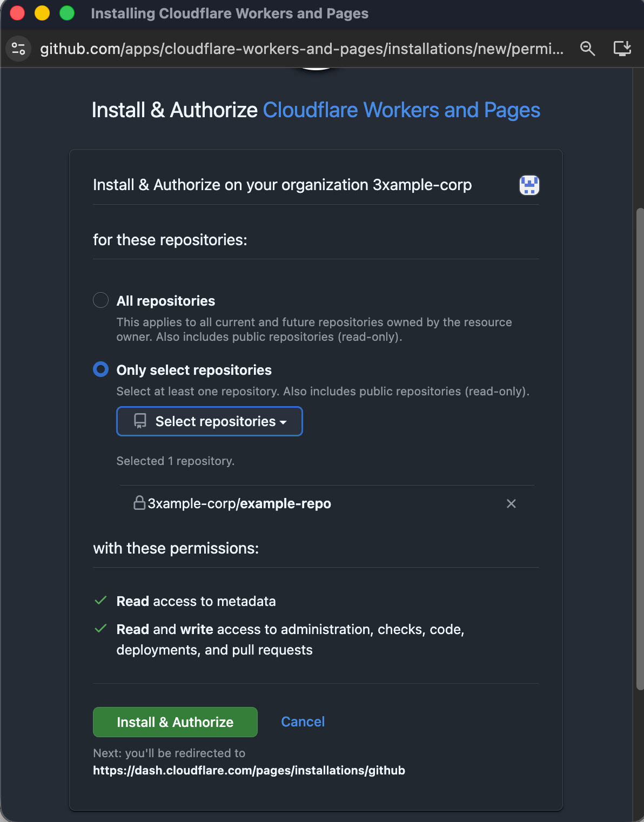Image resolution: width=644 pixels, height=822 pixels.
Task: Select the All repositories radio option
Action: tap(101, 300)
